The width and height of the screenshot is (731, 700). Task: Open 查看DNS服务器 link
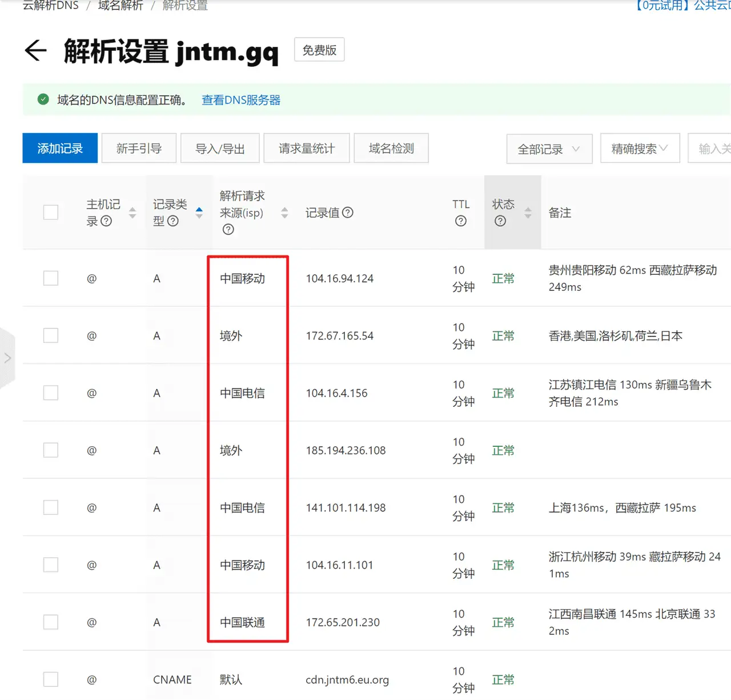point(241,100)
